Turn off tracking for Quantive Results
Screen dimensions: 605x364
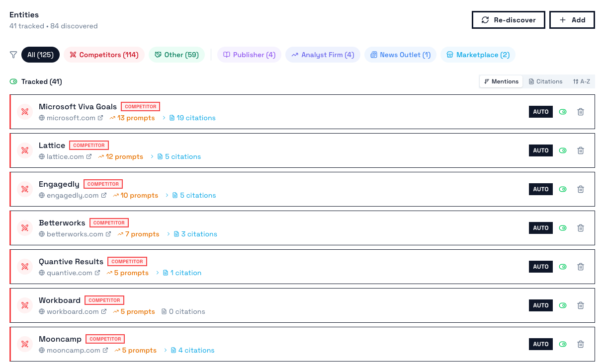[x=562, y=267]
